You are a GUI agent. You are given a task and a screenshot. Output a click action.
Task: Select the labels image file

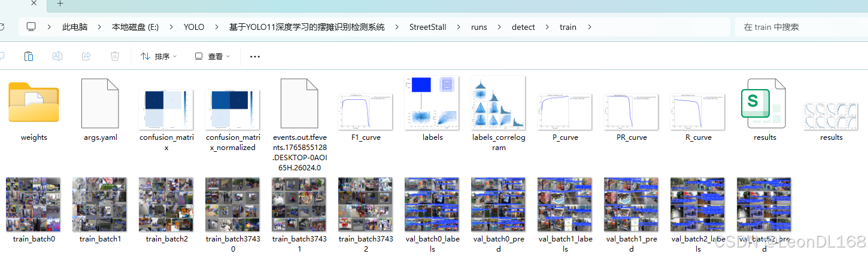click(432, 102)
